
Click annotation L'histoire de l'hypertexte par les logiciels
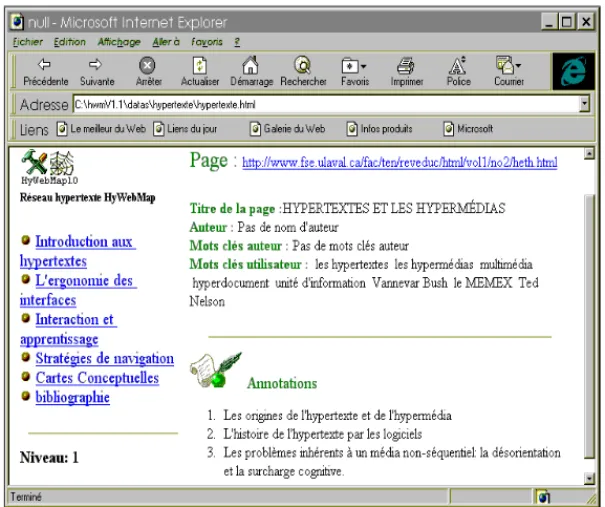point(323,434)
